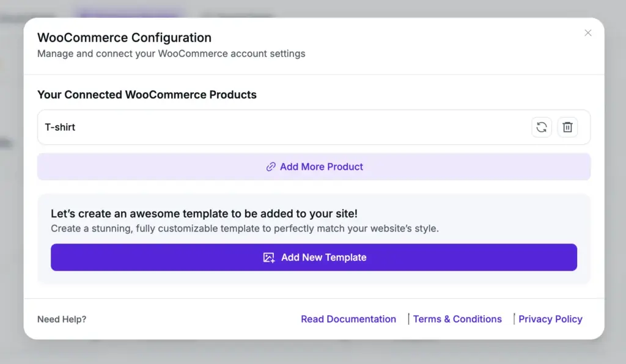Viewport: 626px width, 364px height.
Task: Click the WooCommerce Configuration title
Action: tap(124, 37)
